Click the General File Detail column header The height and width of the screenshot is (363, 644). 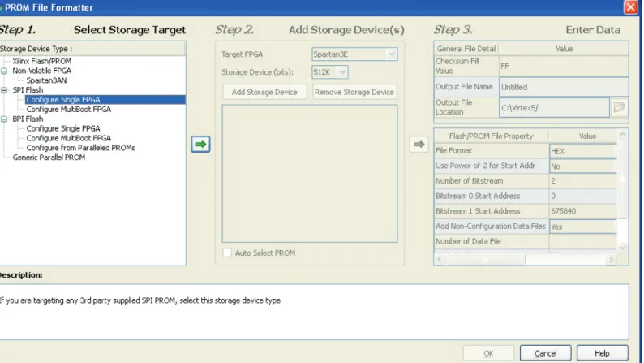point(466,49)
